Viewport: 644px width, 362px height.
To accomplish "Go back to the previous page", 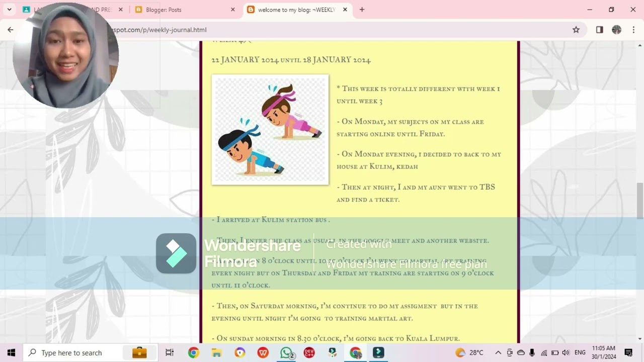I will [10, 30].
